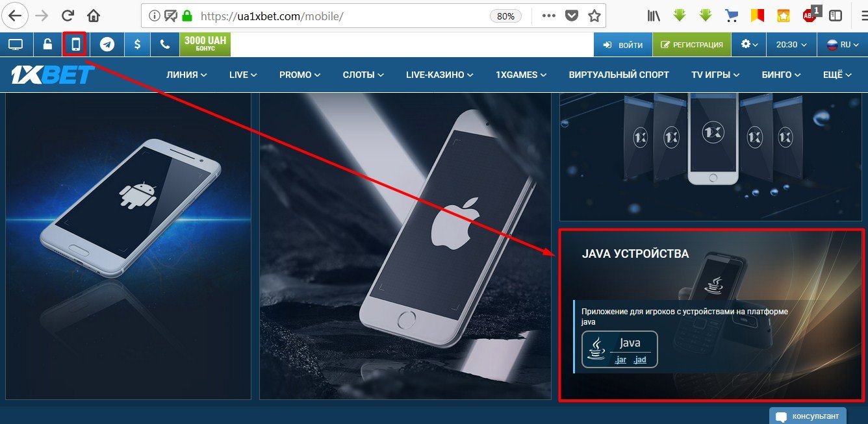Click the Android phone app banner

(x=128, y=245)
